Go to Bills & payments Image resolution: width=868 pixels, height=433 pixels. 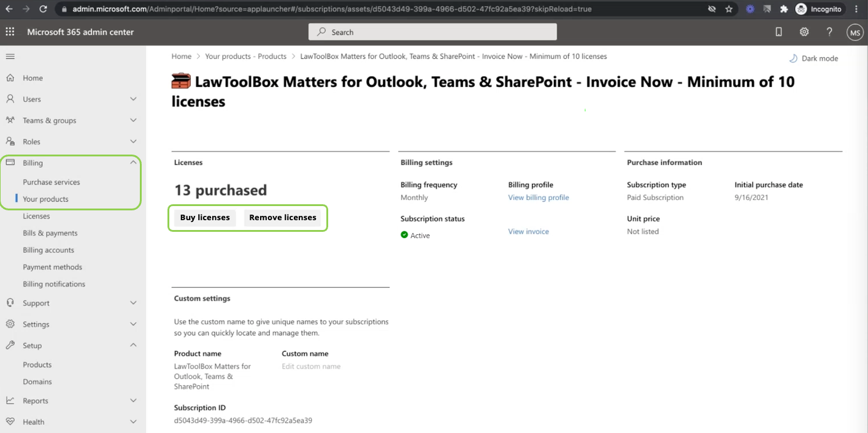pos(50,233)
